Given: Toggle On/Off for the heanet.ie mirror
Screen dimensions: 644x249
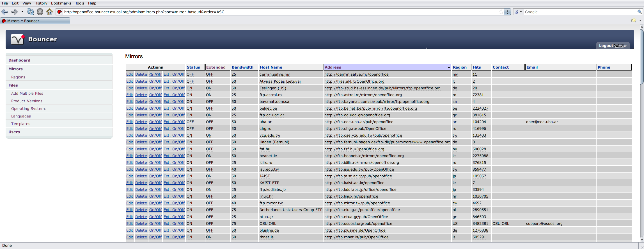Looking at the screenshot, I should point(155,156).
